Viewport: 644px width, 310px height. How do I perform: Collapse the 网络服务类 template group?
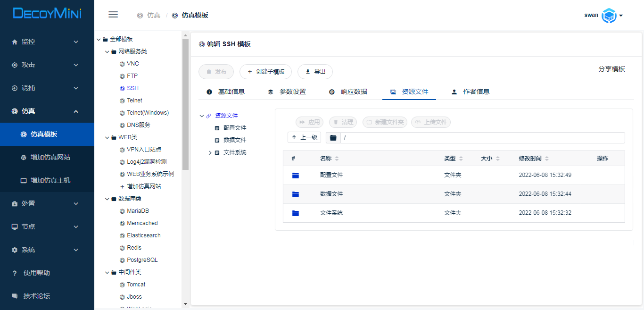pos(107,51)
